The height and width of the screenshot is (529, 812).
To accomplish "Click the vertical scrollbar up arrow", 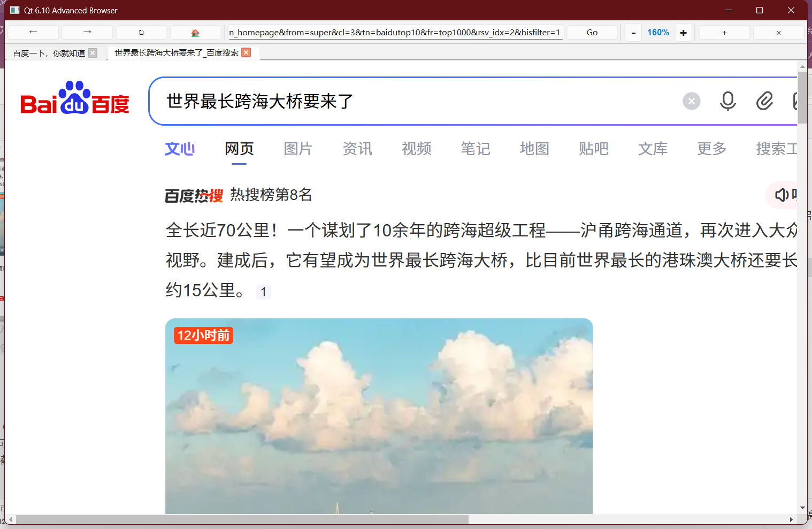I will click(802, 67).
